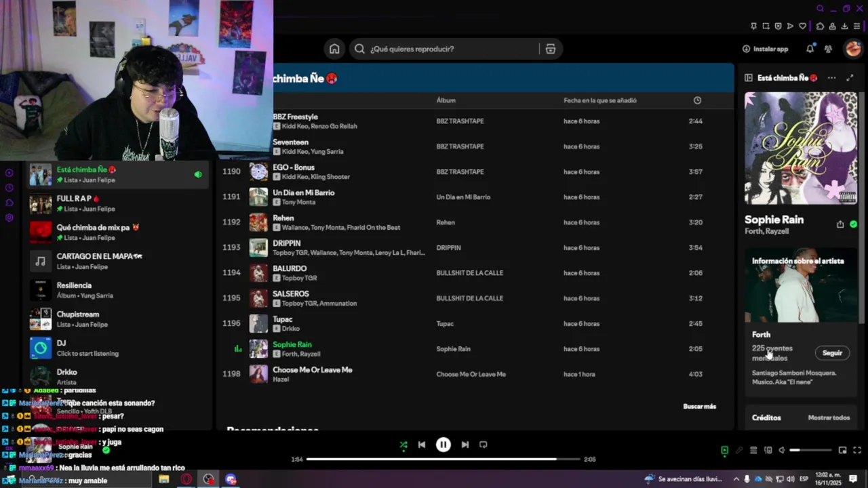Open 'Chupistream' playlist in library
Image resolution: width=868 pixels, height=488 pixels.
coord(119,319)
